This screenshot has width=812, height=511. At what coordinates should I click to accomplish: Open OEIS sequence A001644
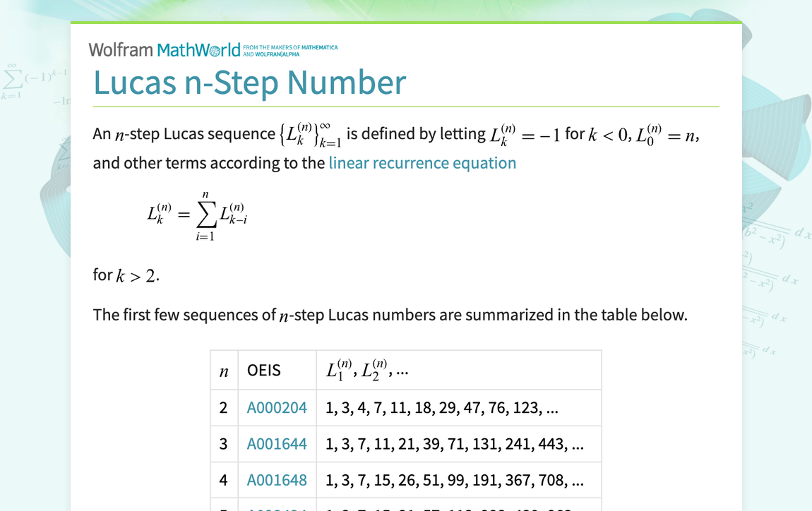click(x=277, y=444)
